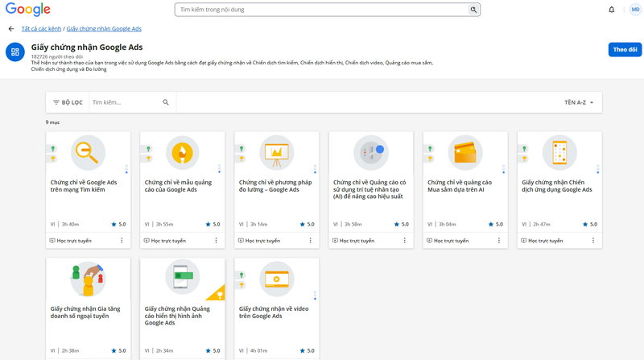
Task: Click the search icon in the filter bar
Action: point(166,102)
